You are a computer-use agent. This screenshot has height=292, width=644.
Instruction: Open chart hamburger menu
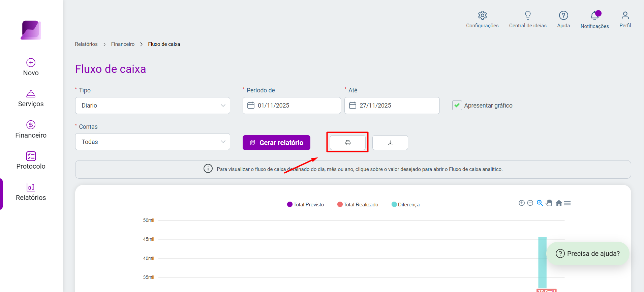(568, 203)
